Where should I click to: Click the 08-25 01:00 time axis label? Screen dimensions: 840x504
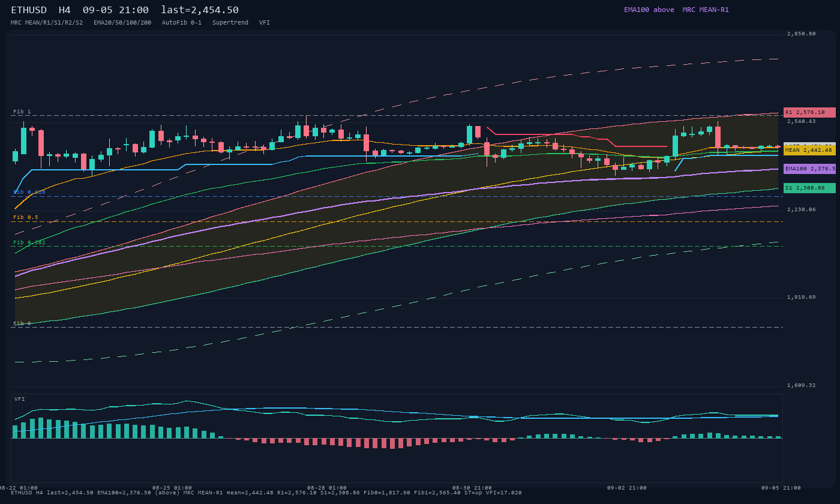tap(172, 488)
